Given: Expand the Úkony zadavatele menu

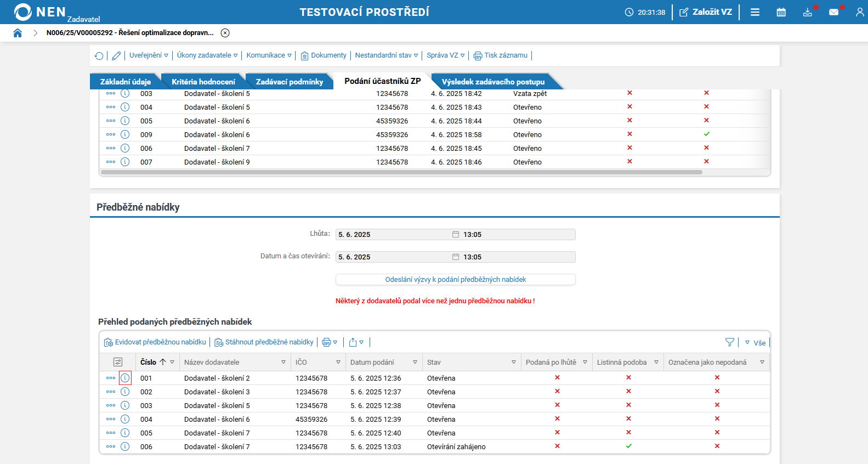Looking at the screenshot, I should [x=207, y=55].
